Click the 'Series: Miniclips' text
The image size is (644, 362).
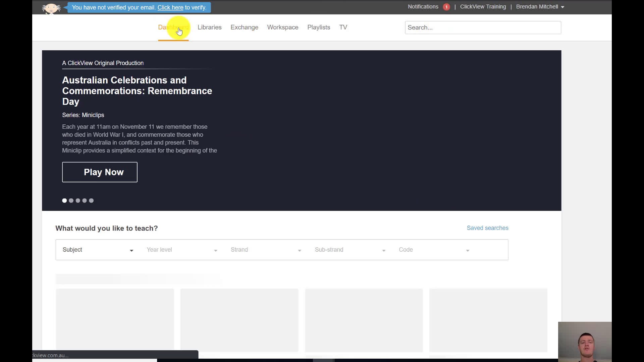(83, 115)
